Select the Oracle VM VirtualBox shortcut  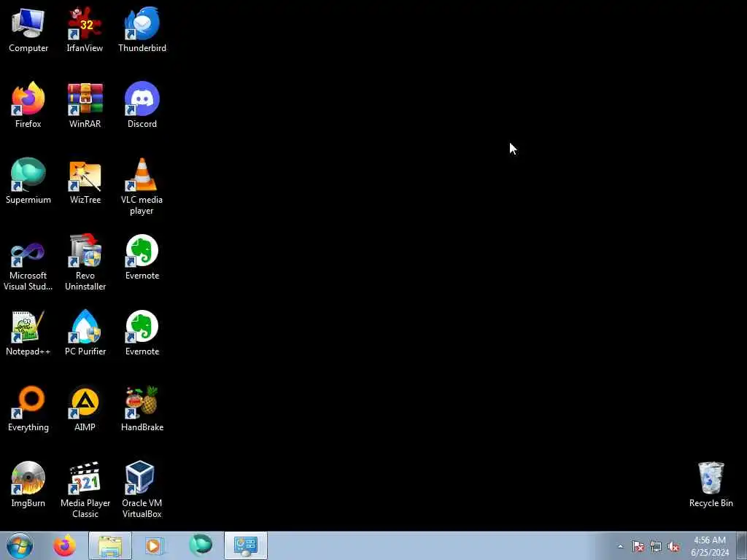142,489
